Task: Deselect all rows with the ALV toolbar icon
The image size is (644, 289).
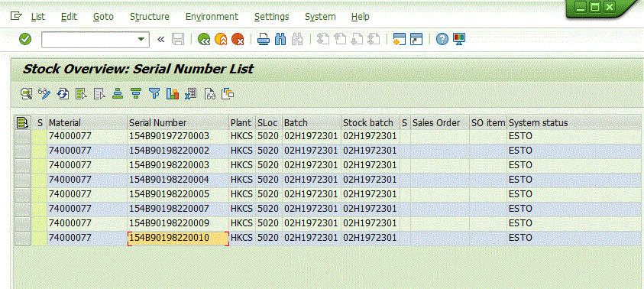Action: pyautogui.click(x=99, y=94)
